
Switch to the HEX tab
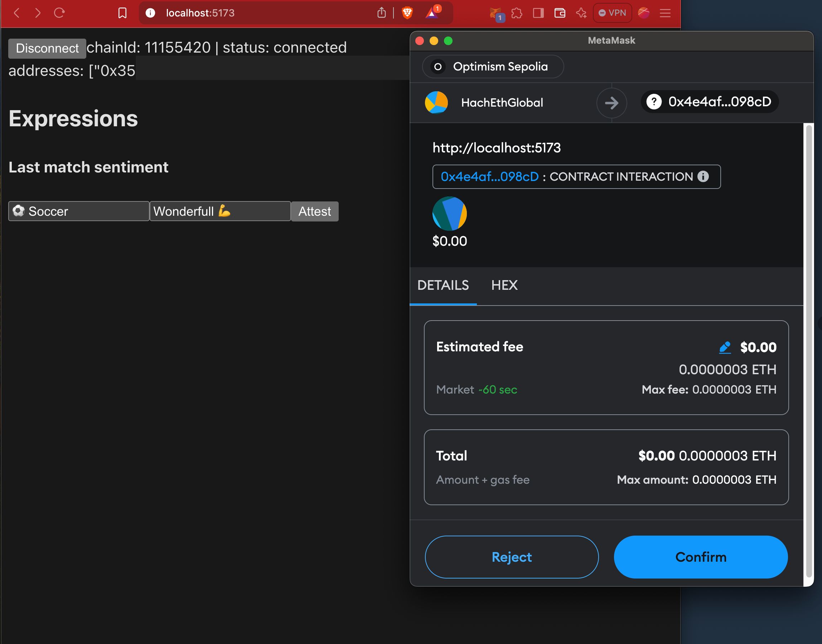(x=504, y=286)
